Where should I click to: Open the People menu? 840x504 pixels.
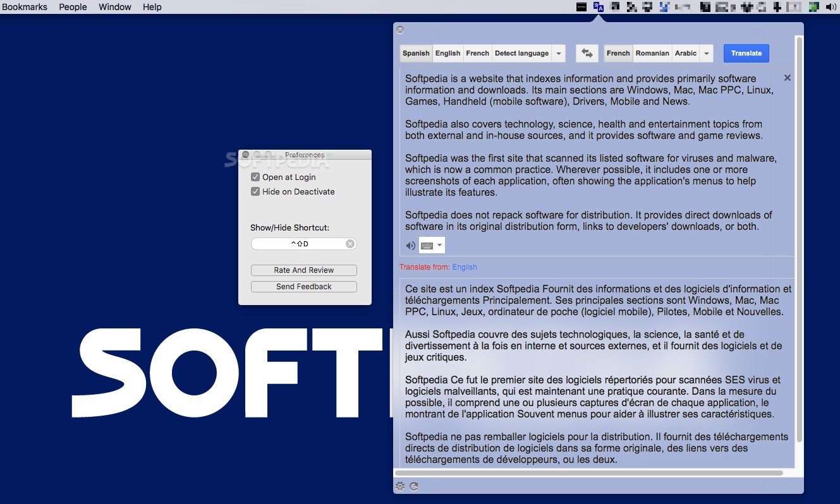coord(73,7)
